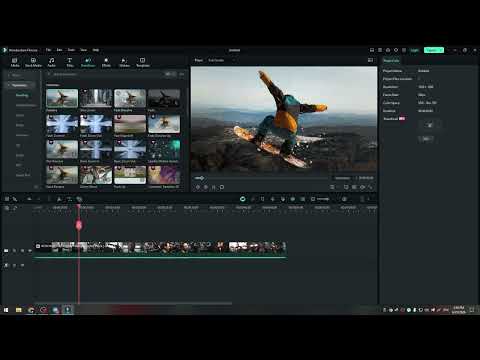Open the Effects tab
This screenshot has height=360, width=480.
(106, 62)
